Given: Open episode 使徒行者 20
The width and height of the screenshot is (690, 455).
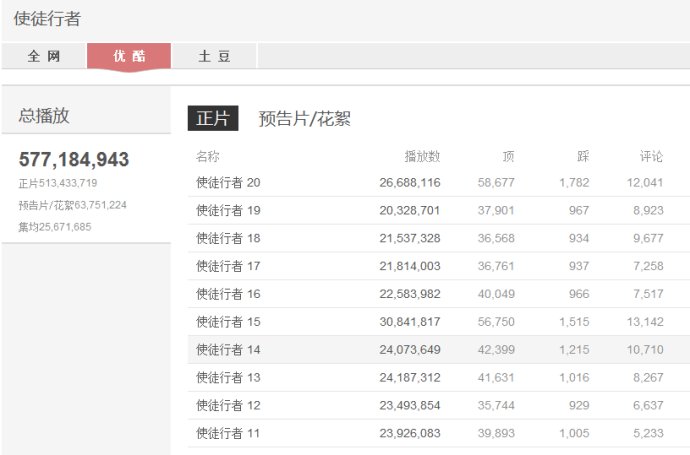Looking at the screenshot, I should [x=228, y=183].
